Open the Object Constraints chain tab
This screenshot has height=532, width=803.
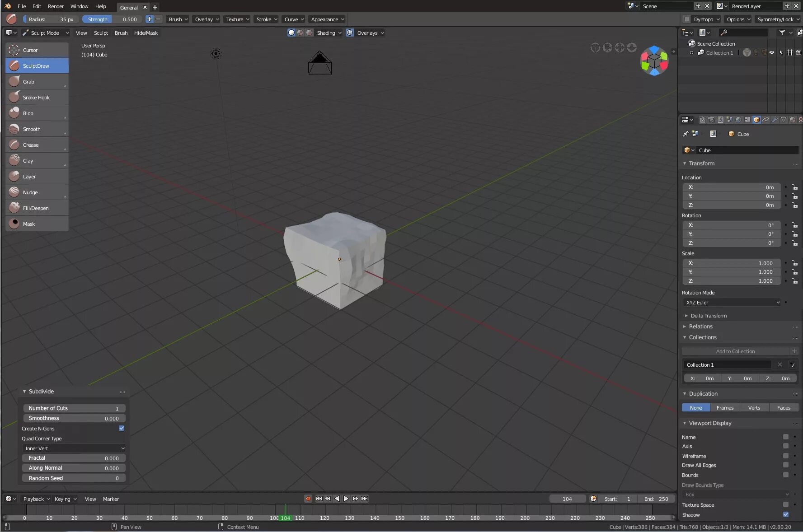point(765,120)
